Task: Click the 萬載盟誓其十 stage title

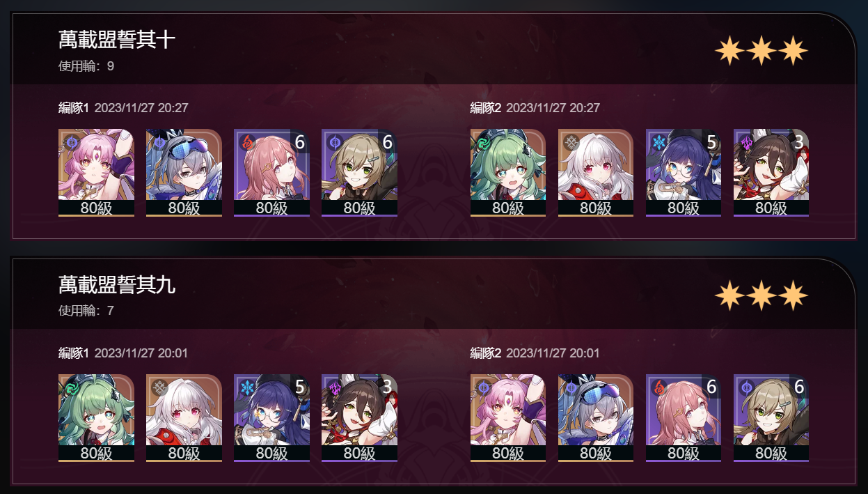Action: coord(117,40)
